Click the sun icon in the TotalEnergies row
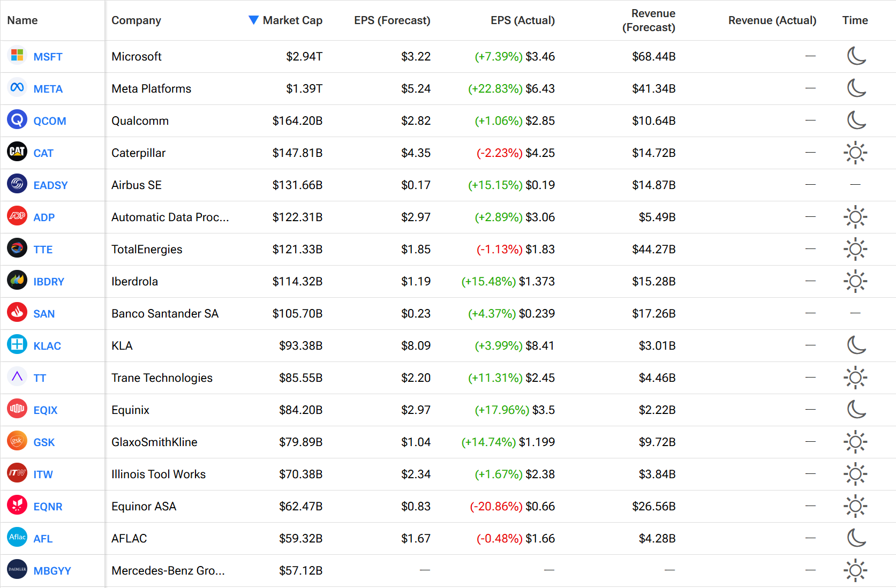This screenshot has height=588, width=896. point(855,249)
